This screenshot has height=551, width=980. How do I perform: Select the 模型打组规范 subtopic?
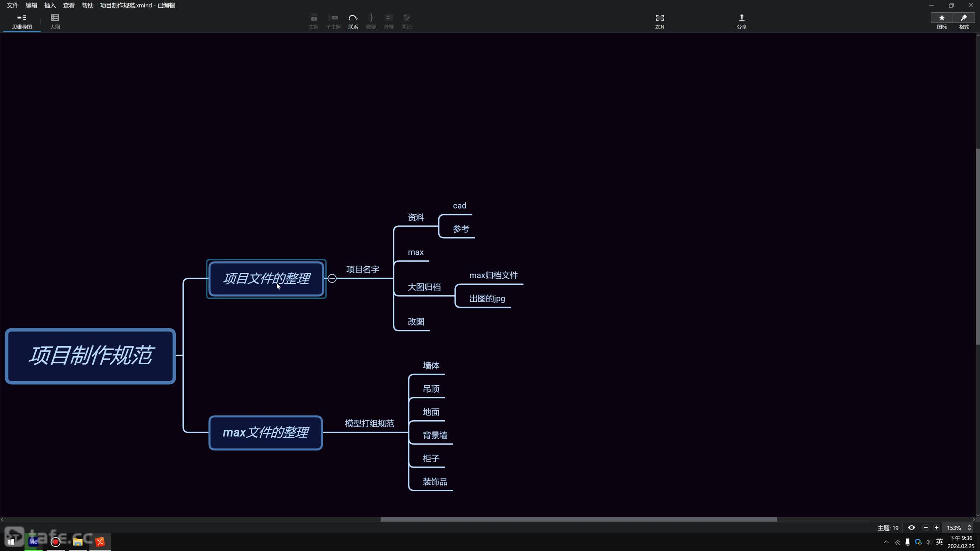click(369, 424)
